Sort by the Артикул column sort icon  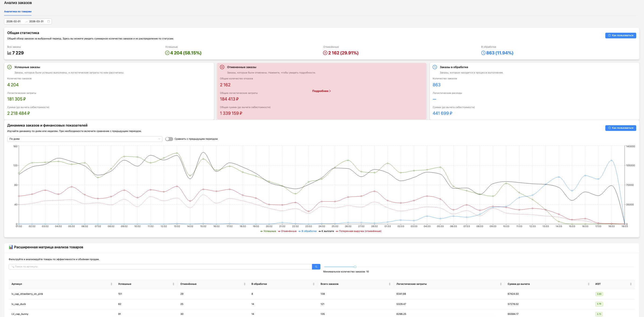[111, 284]
